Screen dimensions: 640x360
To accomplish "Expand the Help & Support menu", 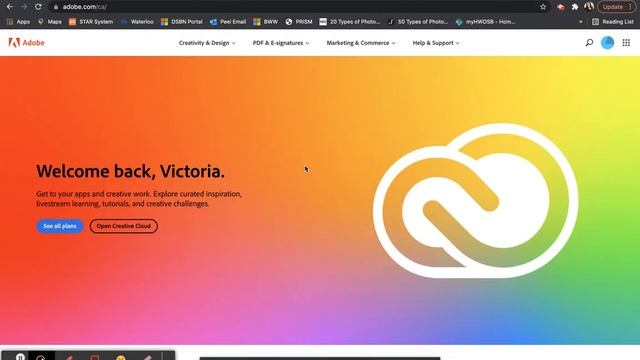I will tap(436, 43).
